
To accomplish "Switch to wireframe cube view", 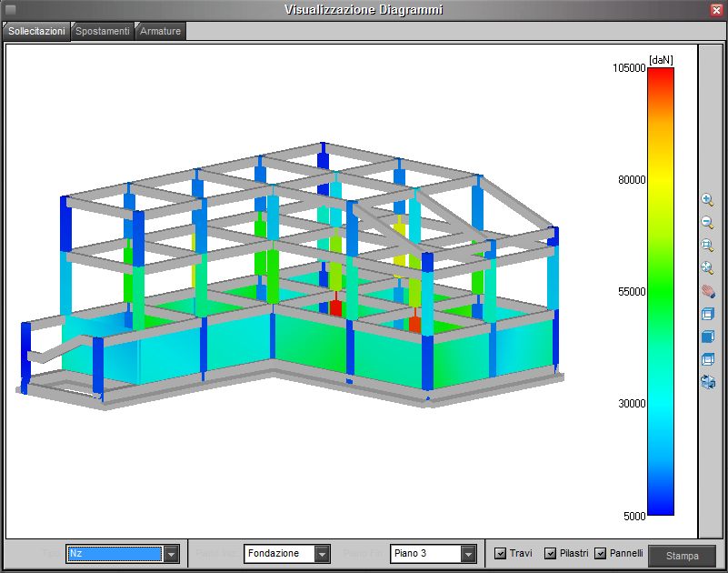I will [x=708, y=314].
